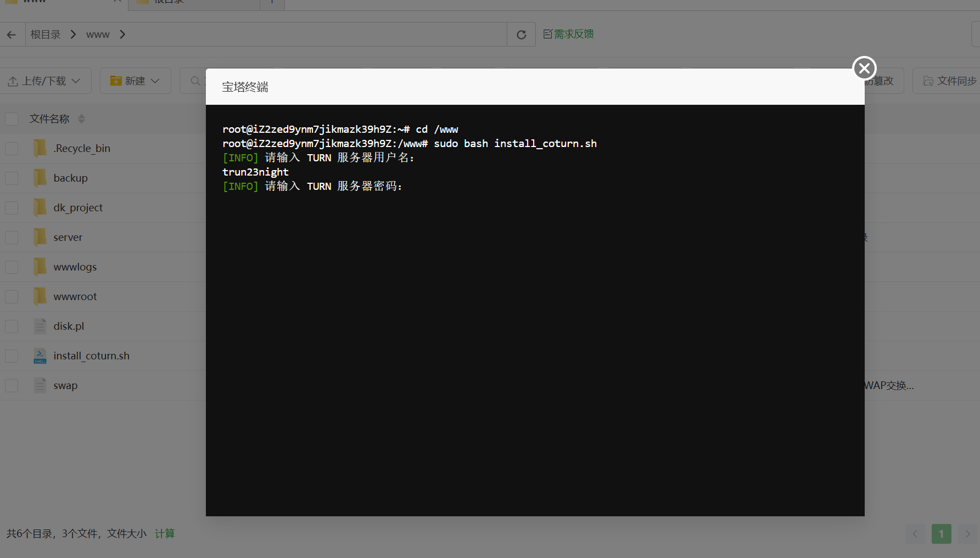Check the server row checkbox

point(12,238)
